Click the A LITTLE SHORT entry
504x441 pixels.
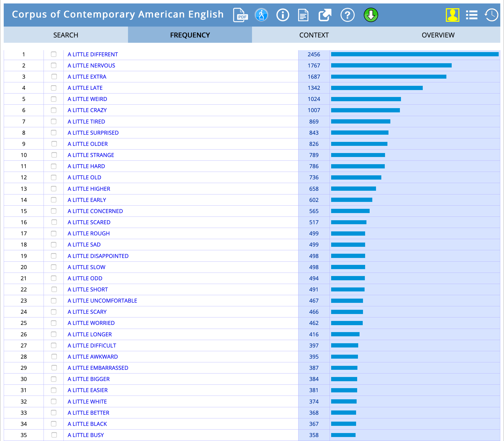pos(88,290)
